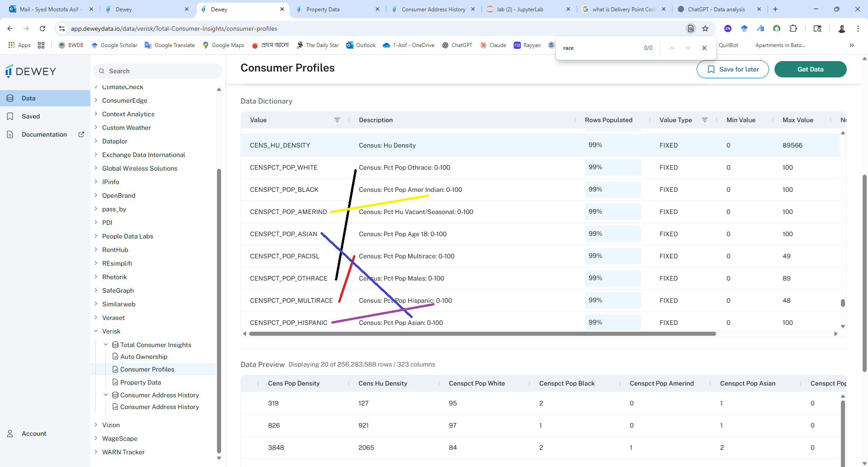Image resolution: width=868 pixels, height=467 pixels.
Task: Open the Chrome three-dot menu
Action: 858,29
